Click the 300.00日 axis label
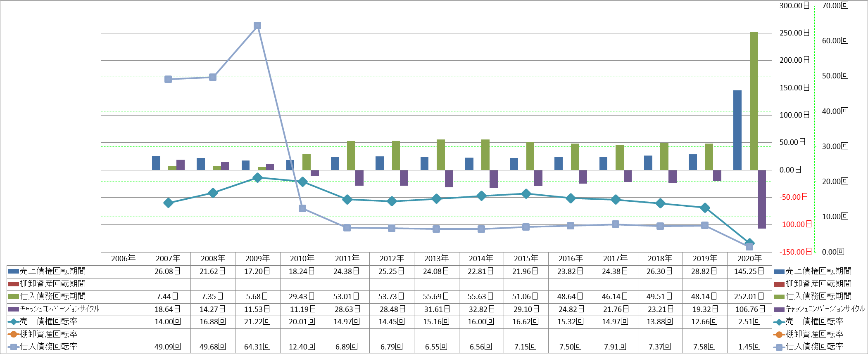 pyautogui.click(x=794, y=6)
